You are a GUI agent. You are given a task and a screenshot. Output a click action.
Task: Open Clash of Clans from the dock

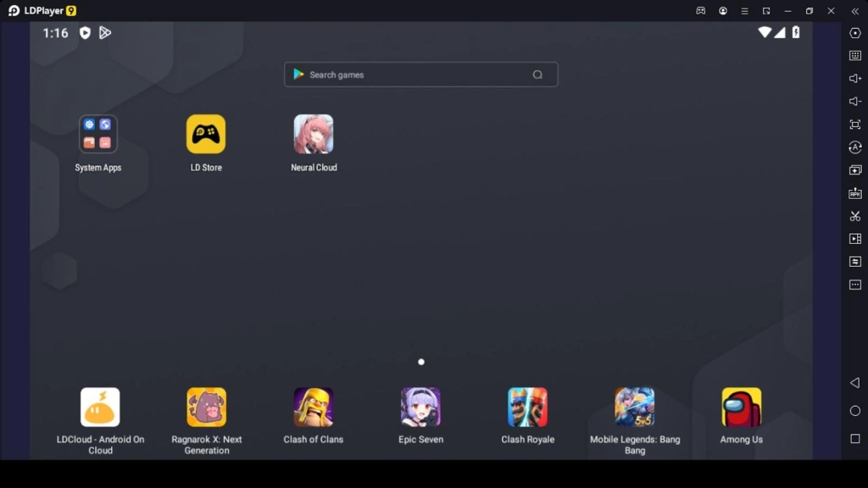tap(313, 408)
